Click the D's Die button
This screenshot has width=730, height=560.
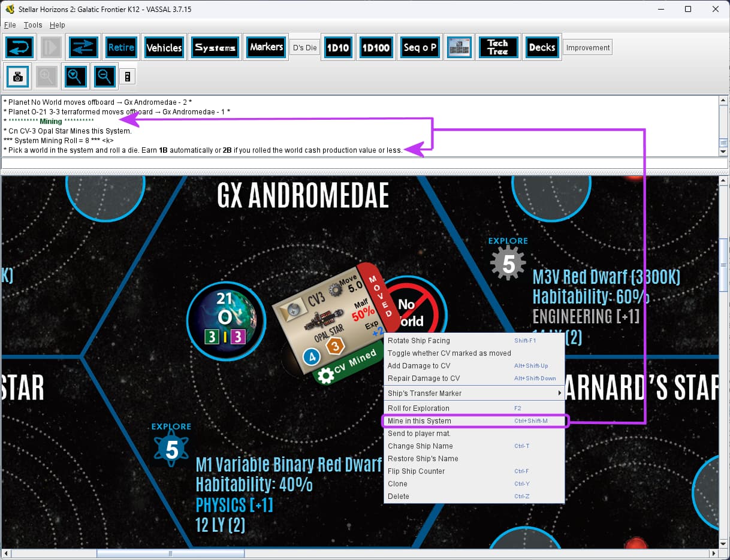[x=304, y=48]
